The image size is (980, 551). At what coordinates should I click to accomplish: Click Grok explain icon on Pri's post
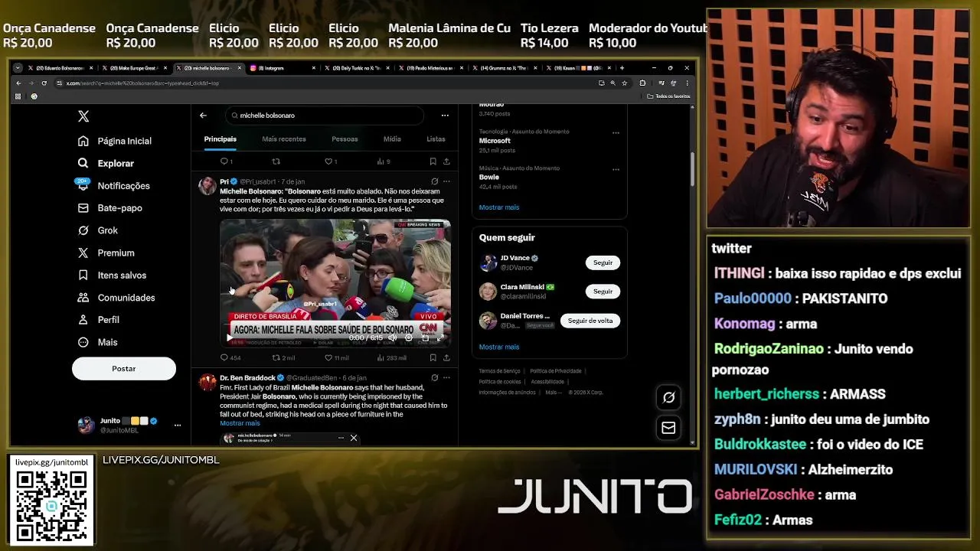pos(435,182)
